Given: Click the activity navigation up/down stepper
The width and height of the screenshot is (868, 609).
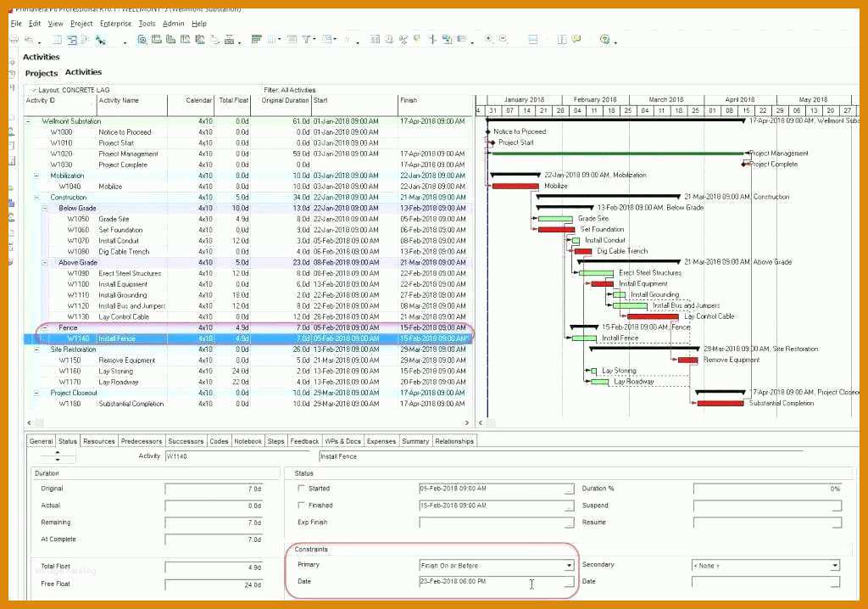Looking at the screenshot, I should click(x=58, y=456).
